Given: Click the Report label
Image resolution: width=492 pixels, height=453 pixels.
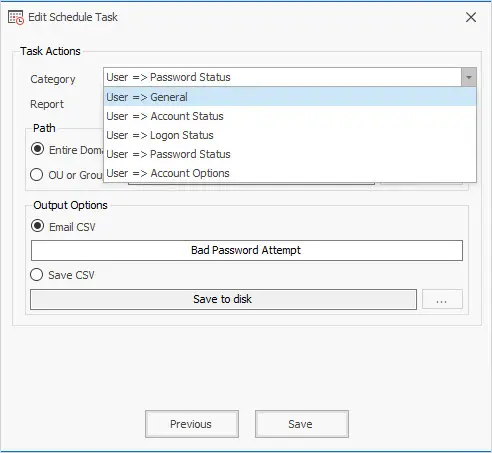Looking at the screenshot, I should point(47,104).
